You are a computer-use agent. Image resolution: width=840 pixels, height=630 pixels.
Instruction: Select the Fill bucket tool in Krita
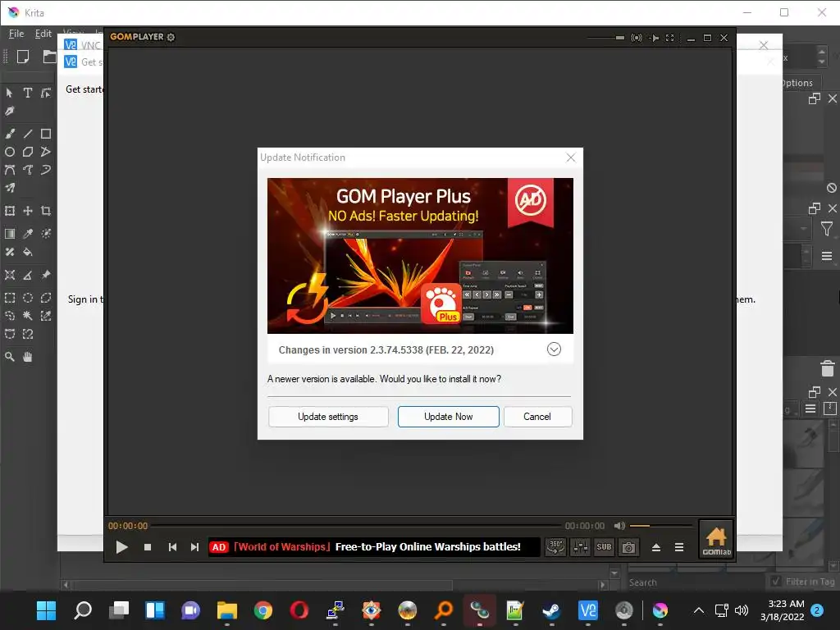(28, 252)
